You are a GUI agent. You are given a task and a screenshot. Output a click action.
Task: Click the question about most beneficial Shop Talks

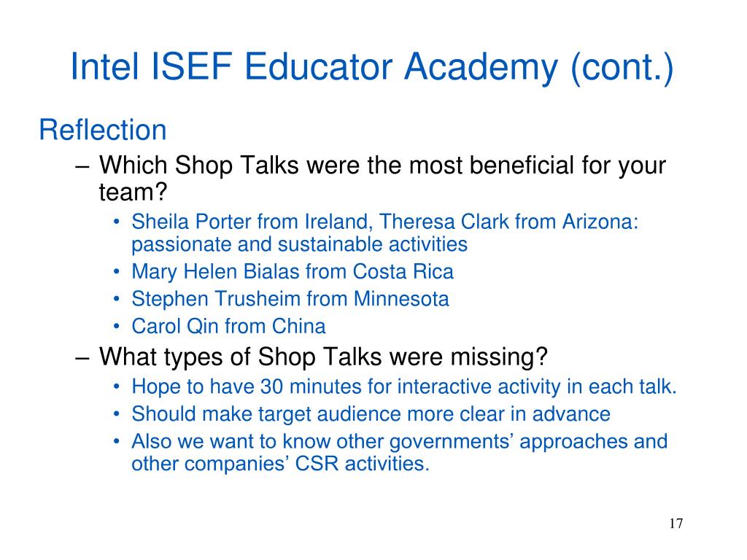pyautogui.click(x=382, y=179)
